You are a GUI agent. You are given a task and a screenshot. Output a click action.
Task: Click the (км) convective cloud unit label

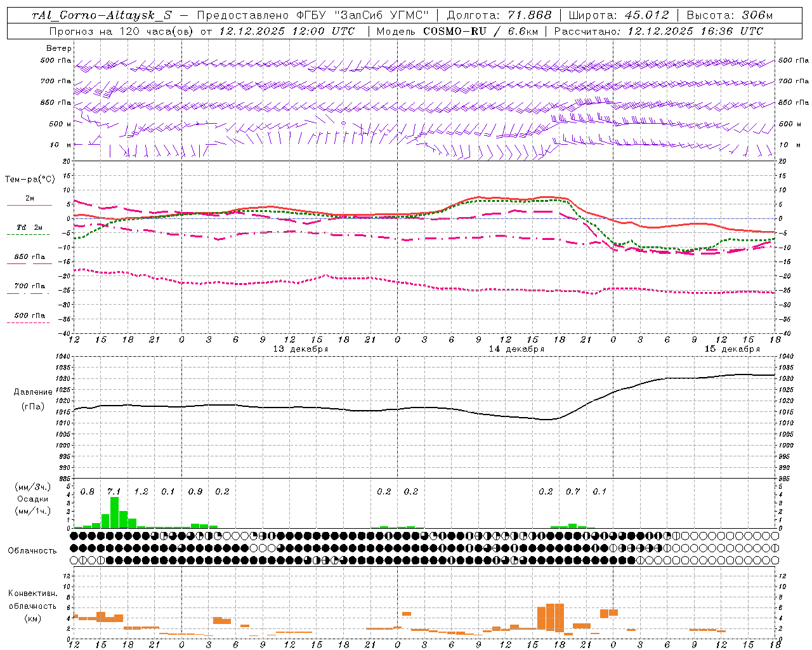click(x=32, y=618)
